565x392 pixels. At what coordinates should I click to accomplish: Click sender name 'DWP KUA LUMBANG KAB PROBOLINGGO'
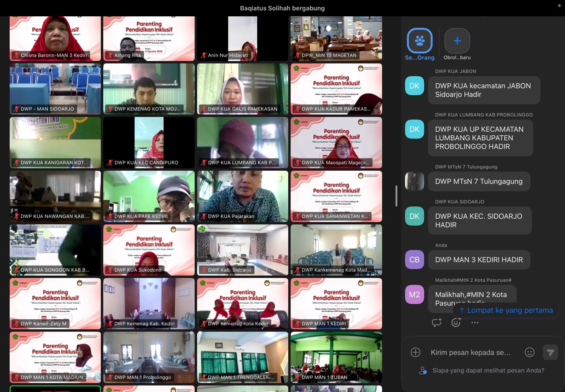pyautogui.click(x=484, y=115)
